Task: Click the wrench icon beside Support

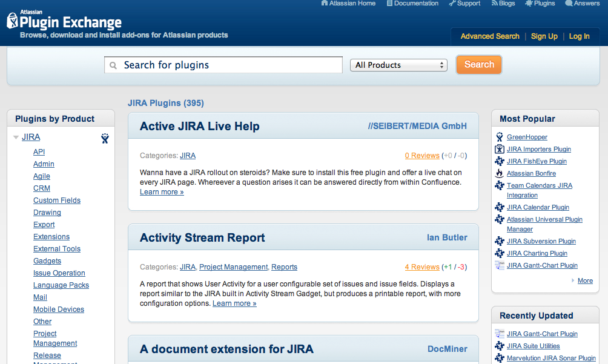Action: pos(452,3)
